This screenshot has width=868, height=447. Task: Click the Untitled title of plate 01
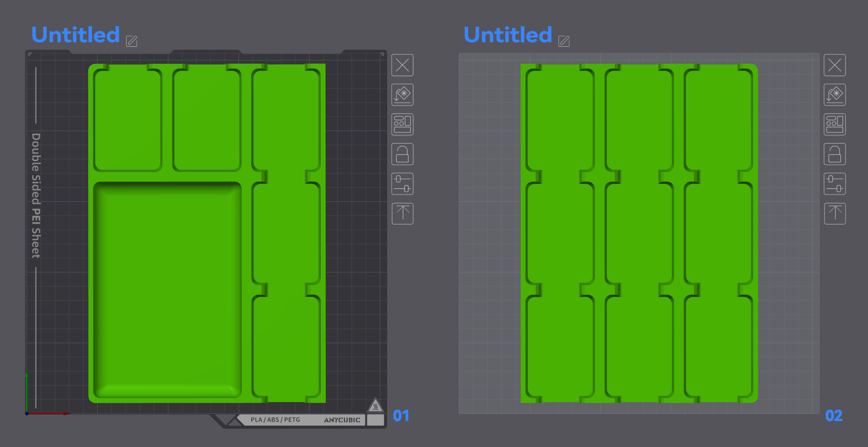point(76,35)
